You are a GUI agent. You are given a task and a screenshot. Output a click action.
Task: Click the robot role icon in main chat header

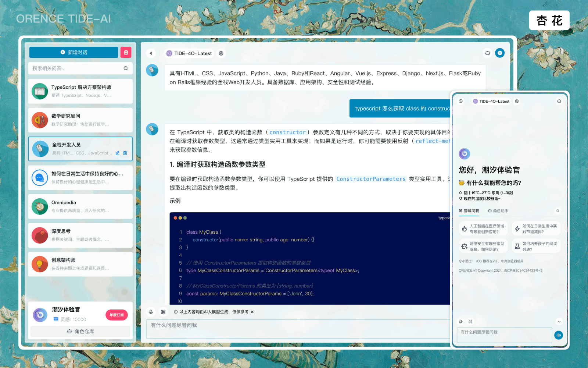point(487,53)
